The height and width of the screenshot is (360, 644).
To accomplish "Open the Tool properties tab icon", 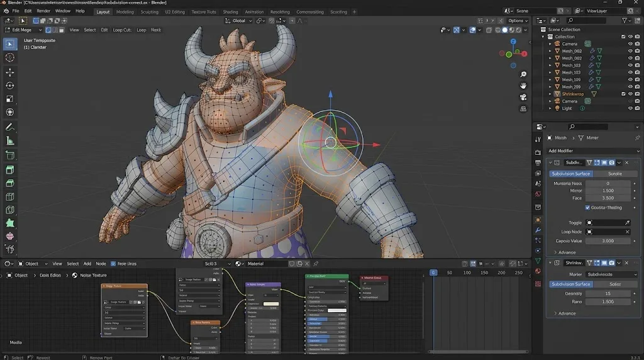I will coord(538,140).
